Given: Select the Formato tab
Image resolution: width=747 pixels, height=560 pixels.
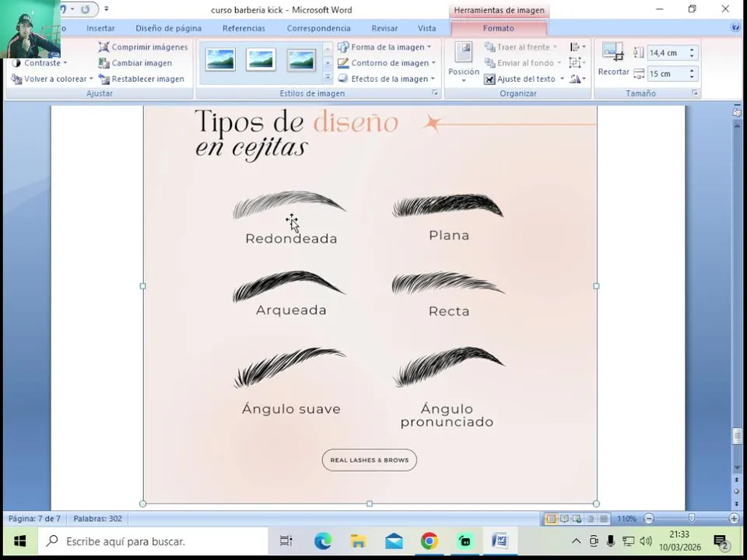Looking at the screenshot, I should (x=498, y=28).
